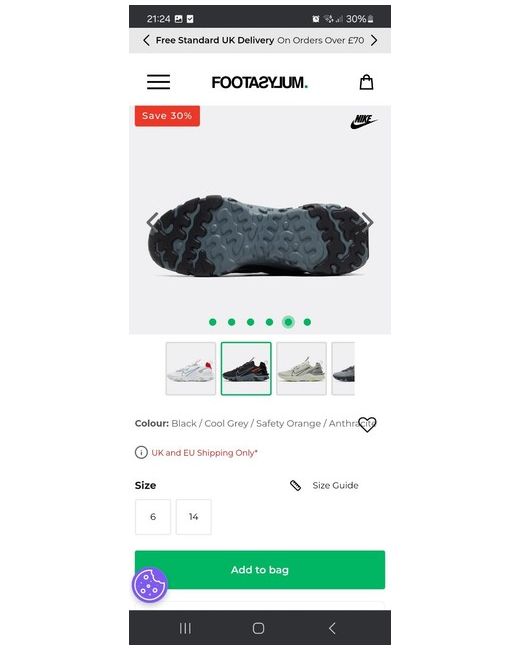The height and width of the screenshot is (650, 520).
Task: Open the shopping bag icon
Action: (366, 82)
